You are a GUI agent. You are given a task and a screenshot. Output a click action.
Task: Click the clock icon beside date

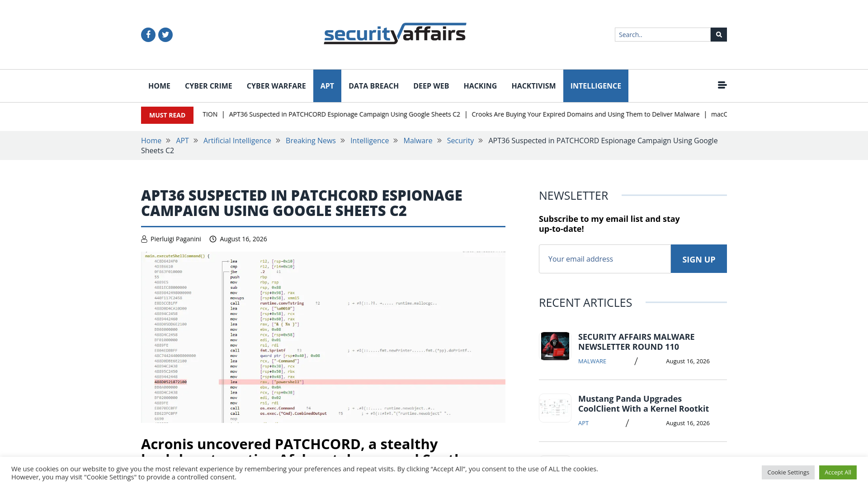pyautogui.click(x=213, y=239)
